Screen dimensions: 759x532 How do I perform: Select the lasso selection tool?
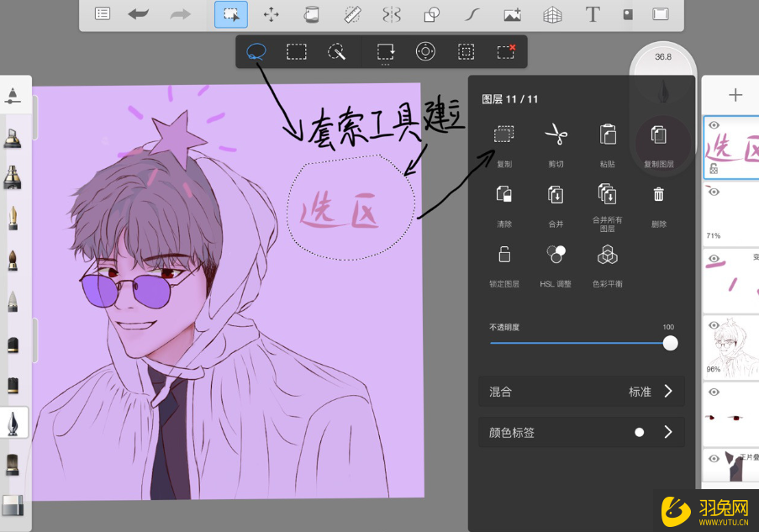pyautogui.click(x=256, y=51)
